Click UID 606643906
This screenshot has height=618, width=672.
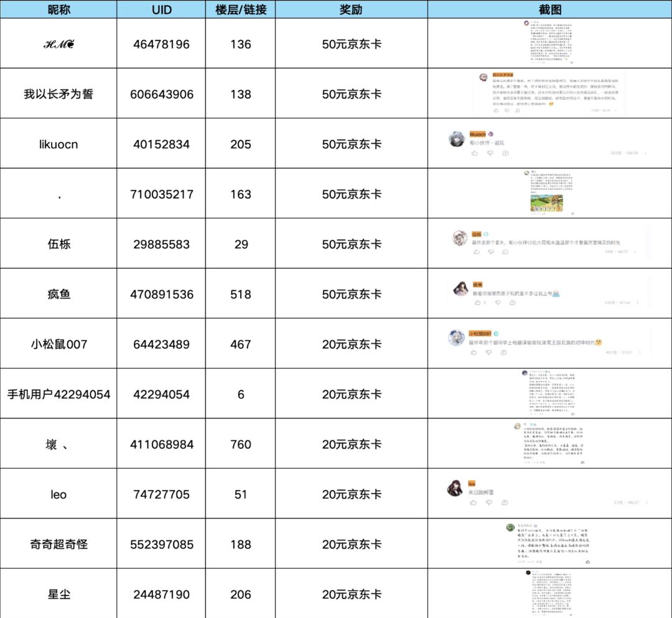162,95
